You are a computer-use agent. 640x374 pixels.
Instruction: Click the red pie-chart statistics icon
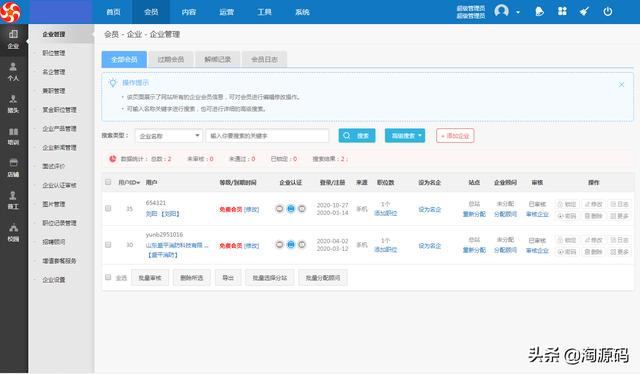(x=113, y=159)
